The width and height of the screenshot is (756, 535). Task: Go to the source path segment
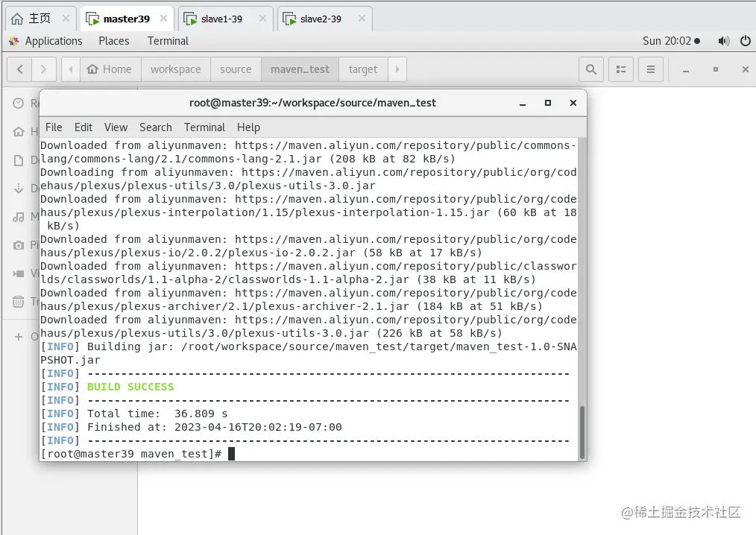point(236,69)
